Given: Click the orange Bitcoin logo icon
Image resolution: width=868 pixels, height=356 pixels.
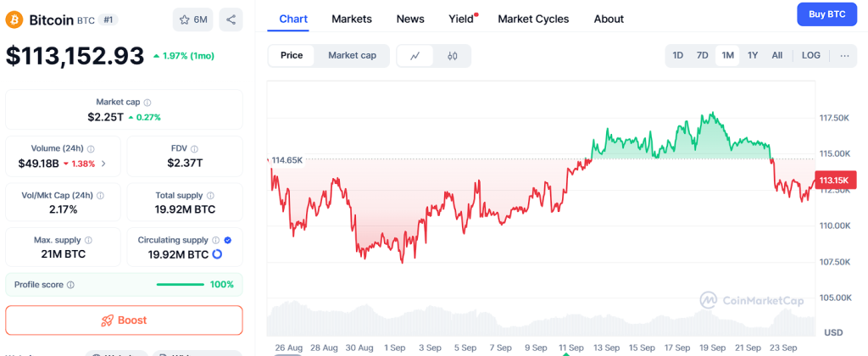Looking at the screenshot, I should coord(14,20).
